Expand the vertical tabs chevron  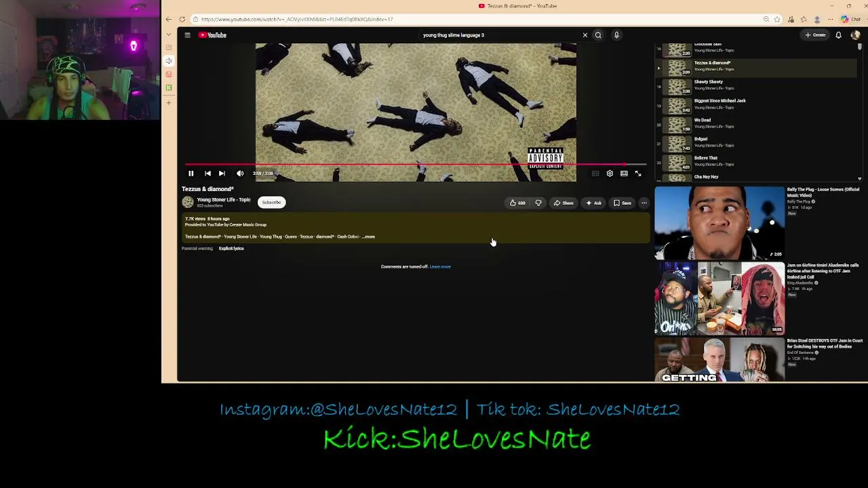pos(169,34)
